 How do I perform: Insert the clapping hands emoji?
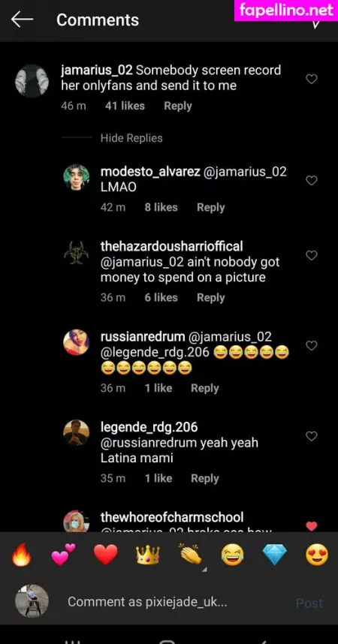coord(190,555)
